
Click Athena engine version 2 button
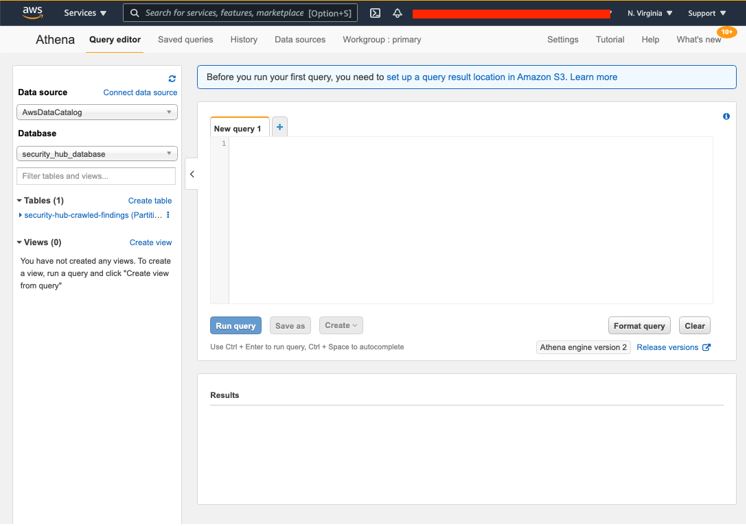click(x=583, y=347)
